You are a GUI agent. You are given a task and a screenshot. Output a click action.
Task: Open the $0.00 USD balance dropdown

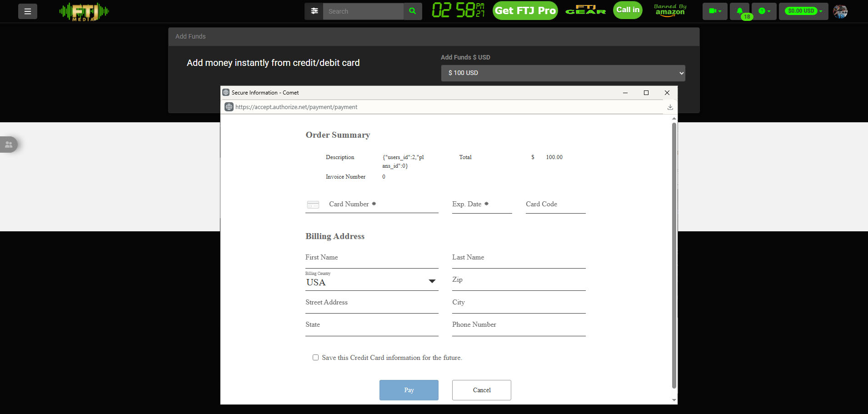point(804,11)
